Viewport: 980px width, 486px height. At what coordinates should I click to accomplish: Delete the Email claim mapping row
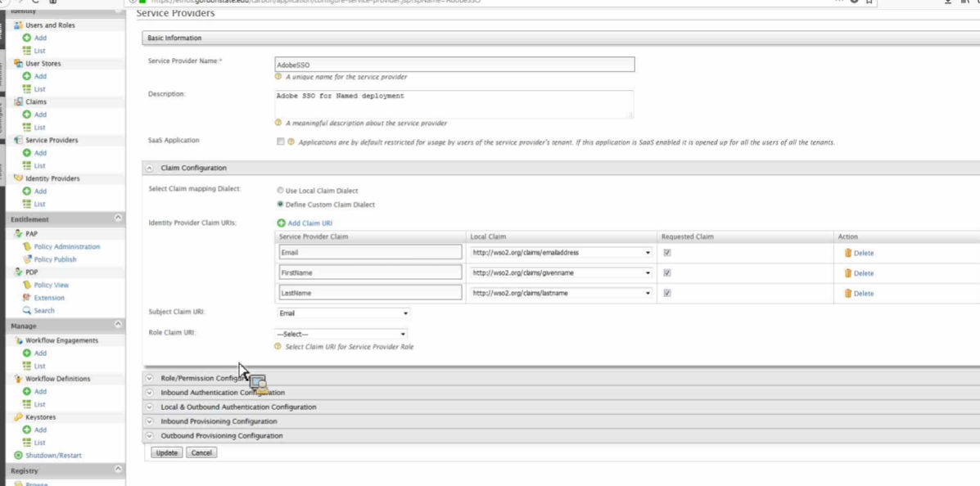point(860,253)
